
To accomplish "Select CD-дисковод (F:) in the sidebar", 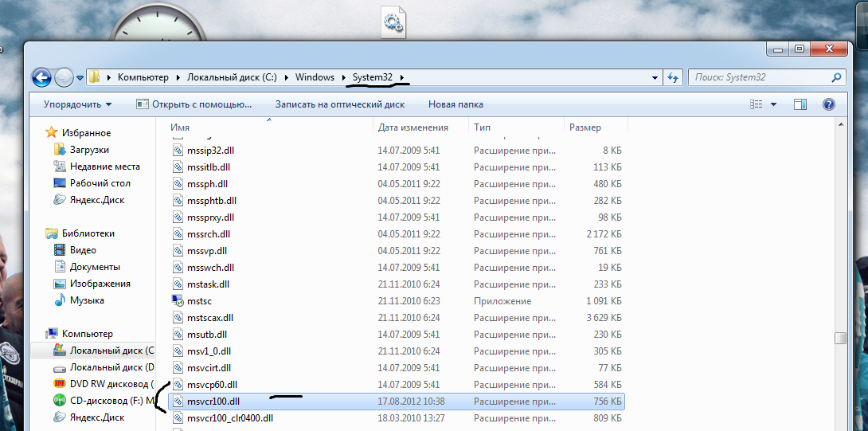I will [104, 400].
